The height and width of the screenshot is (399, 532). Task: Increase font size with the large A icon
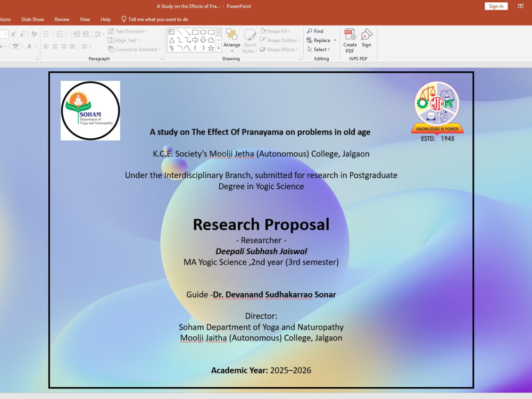14,34
